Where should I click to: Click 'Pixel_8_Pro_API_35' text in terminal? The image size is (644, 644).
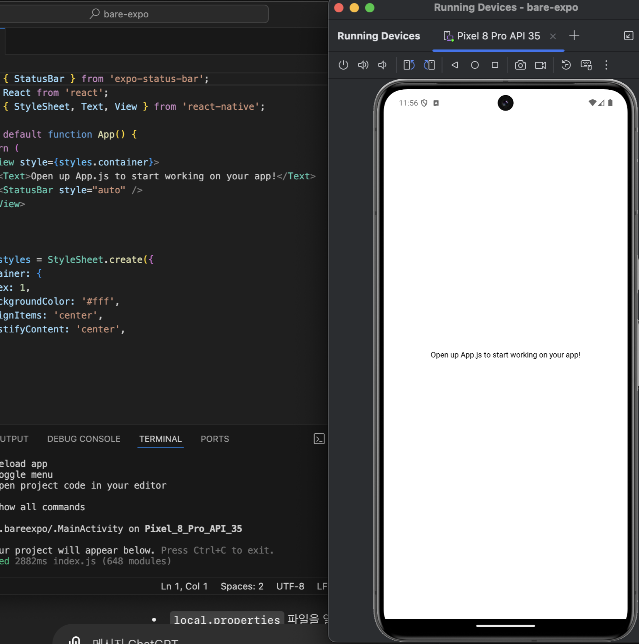[193, 528]
